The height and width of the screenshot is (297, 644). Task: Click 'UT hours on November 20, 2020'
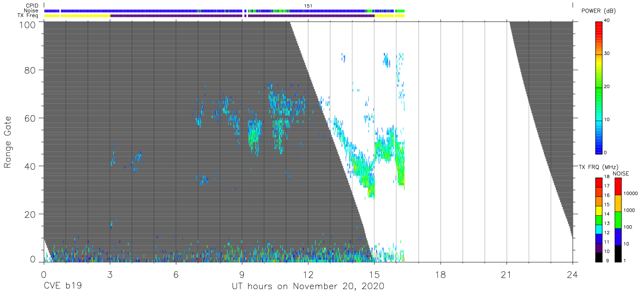[308, 287]
